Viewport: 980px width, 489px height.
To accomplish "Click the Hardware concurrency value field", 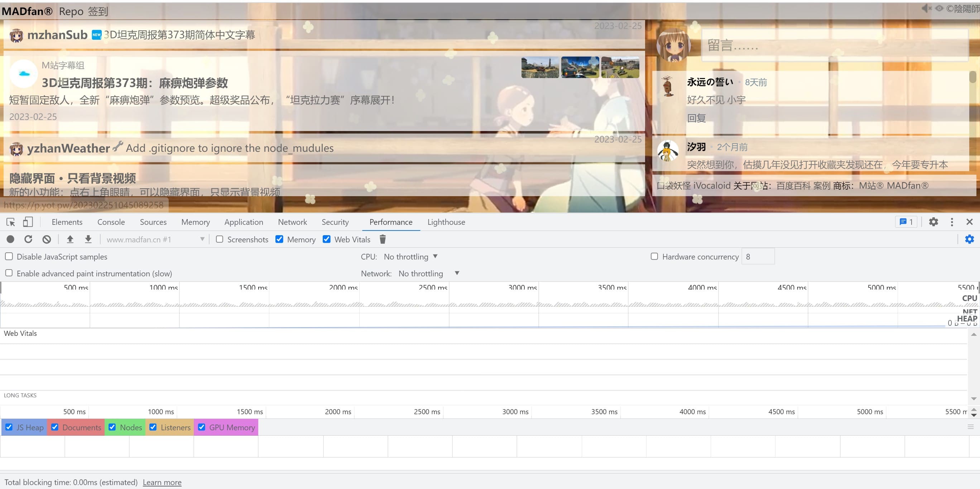I will 758,257.
